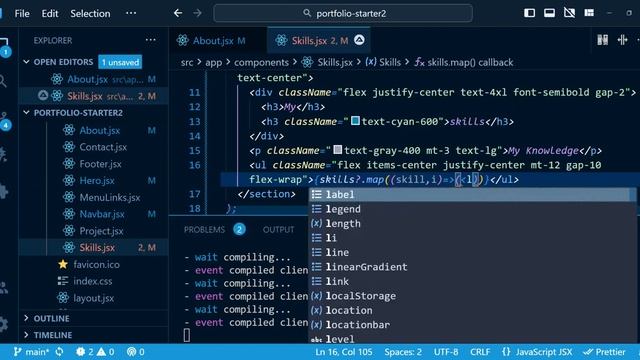Change line endings via CRLF status item
640x360 pixels.
pyautogui.click(x=480, y=352)
